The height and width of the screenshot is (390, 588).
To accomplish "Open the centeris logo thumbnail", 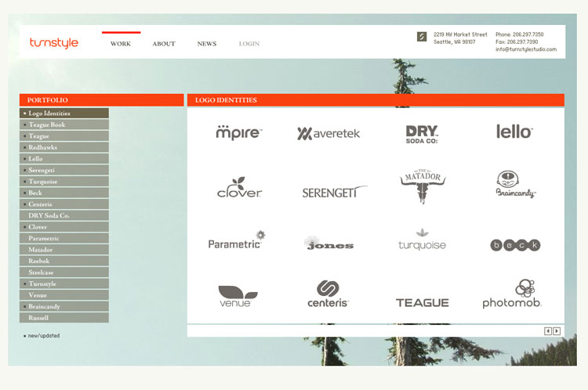I will click(x=328, y=294).
